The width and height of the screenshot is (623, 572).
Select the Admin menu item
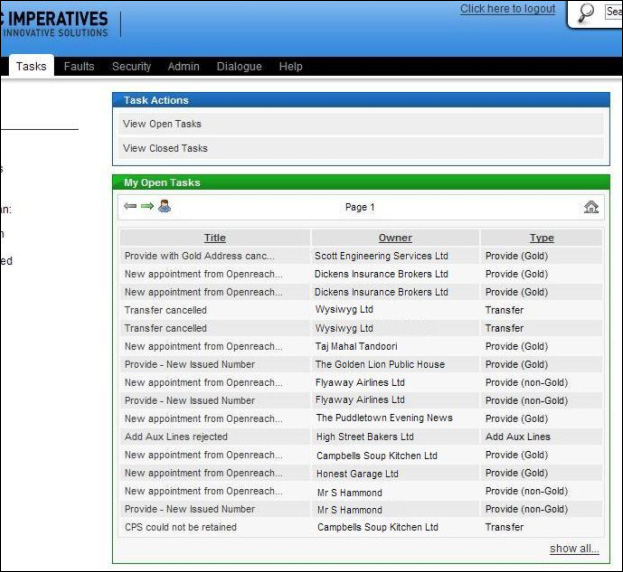pos(183,67)
